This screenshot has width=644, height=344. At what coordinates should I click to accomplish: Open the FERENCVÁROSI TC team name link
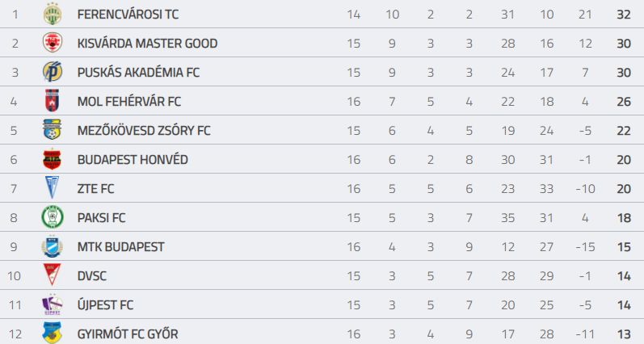click(x=128, y=15)
